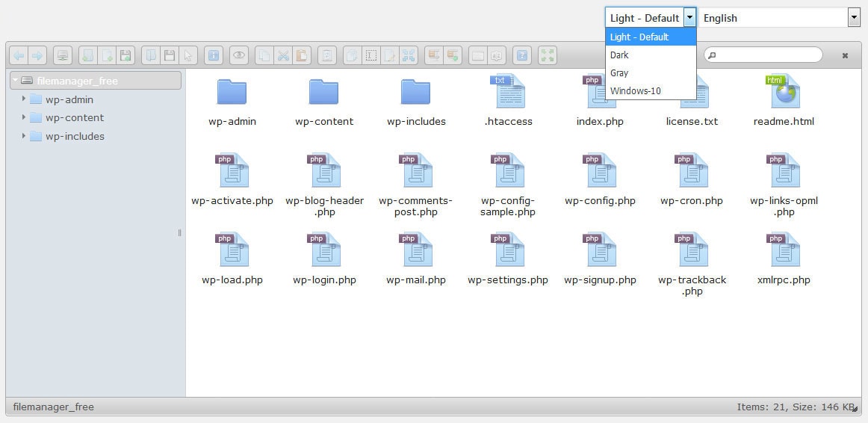This screenshot has width=868, height=423.
Task: Expand the wp-admin tree folder
Action: click(24, 99)
